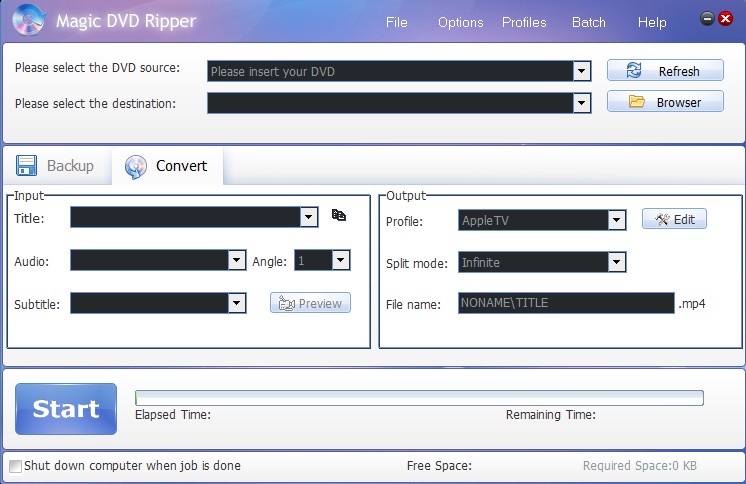Expand the Angle dropdown
Screen dimensions: 746x484
pyautogui.click(x=341, y=260)
